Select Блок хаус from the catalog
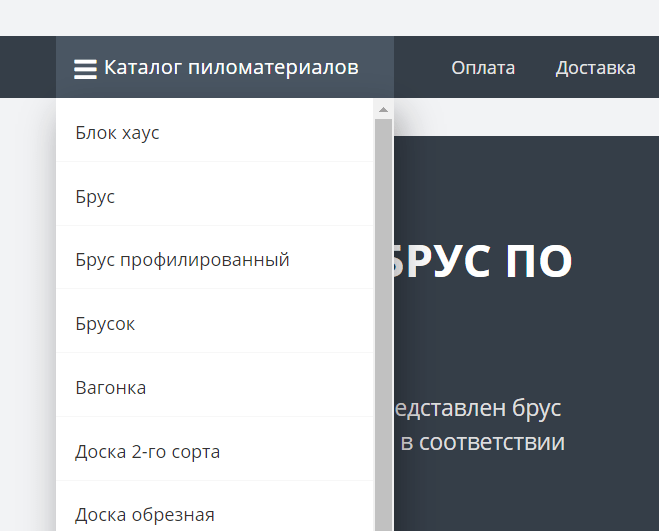Screen dimensions: 659x531 click(117, 133)
